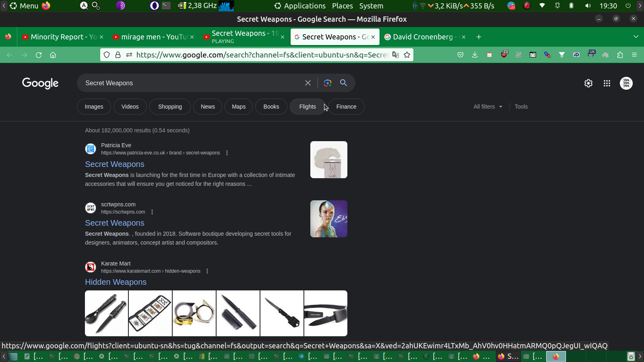Go back to the previous page

point(10,55)
